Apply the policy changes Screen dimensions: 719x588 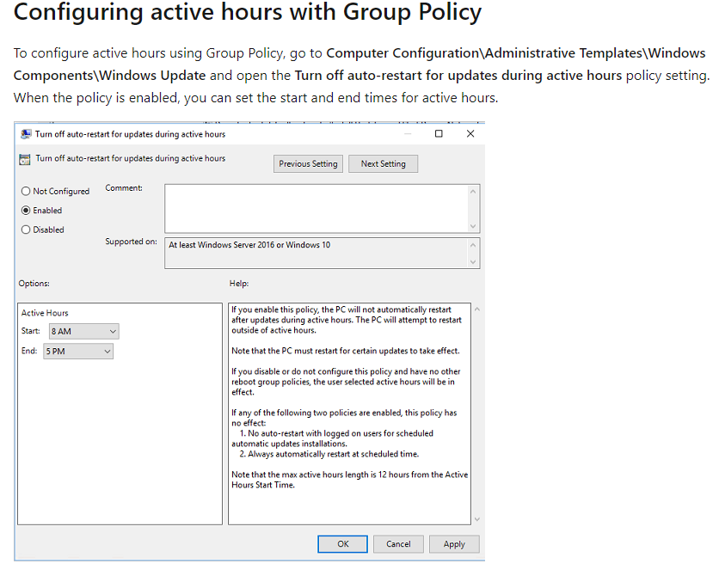click(454, 544)
